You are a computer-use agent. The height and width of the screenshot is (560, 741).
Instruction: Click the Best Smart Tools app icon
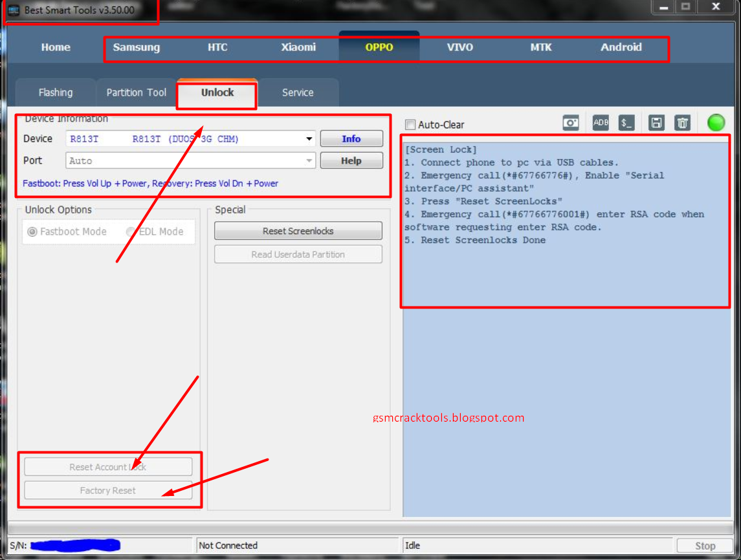[x=13, y=10]
